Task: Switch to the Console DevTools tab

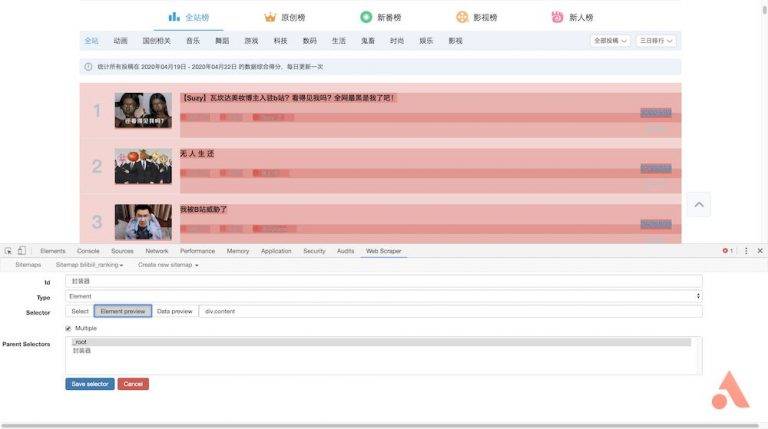Action: 88,251
